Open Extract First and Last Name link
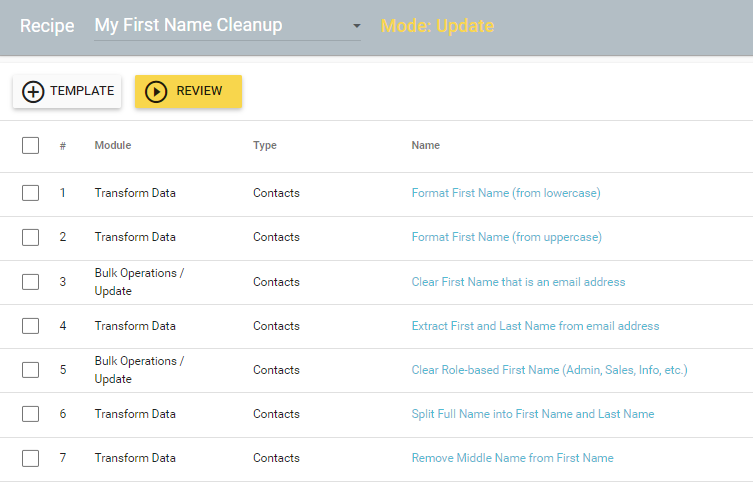The height and width of the screenshot is (482, 753). 535,326
